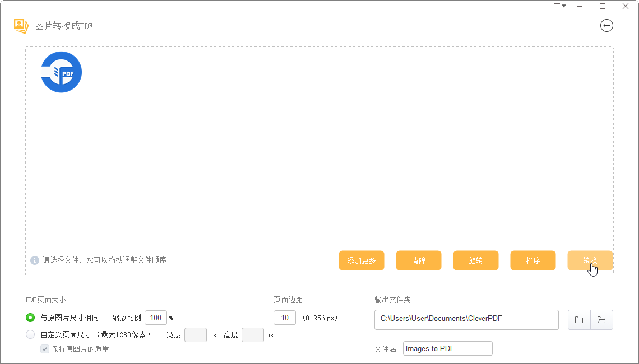Open the dropdown arrow beside the list icon

[x=563, y=6]
